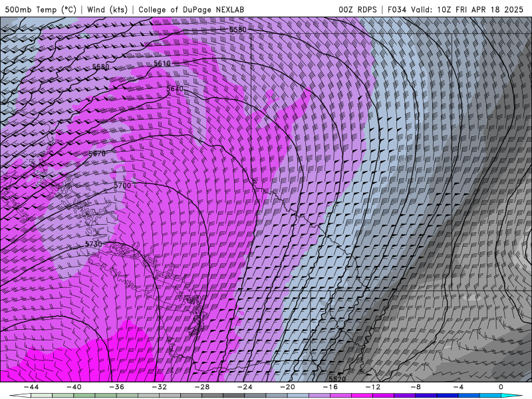Click the -8 temperature scale label
Screen dimensions: 532x399
[416, 387]
